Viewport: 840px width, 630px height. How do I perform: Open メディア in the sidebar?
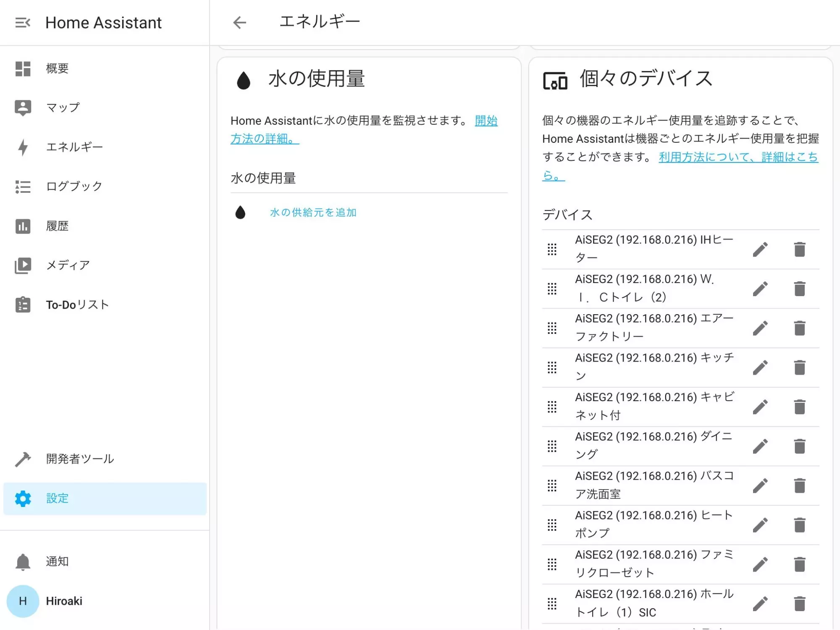pos(105,265)
